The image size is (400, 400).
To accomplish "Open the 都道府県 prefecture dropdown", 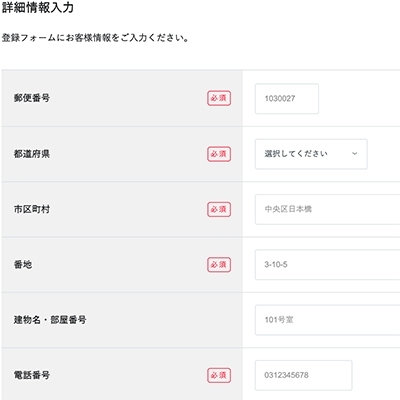I will (x=311, y=154).
